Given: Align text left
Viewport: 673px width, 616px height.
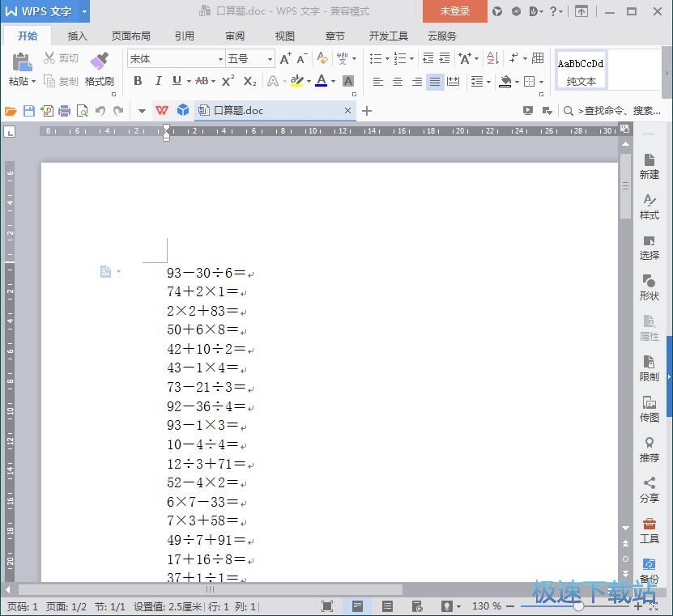Looking at the screenshot, I should point(377,82).
